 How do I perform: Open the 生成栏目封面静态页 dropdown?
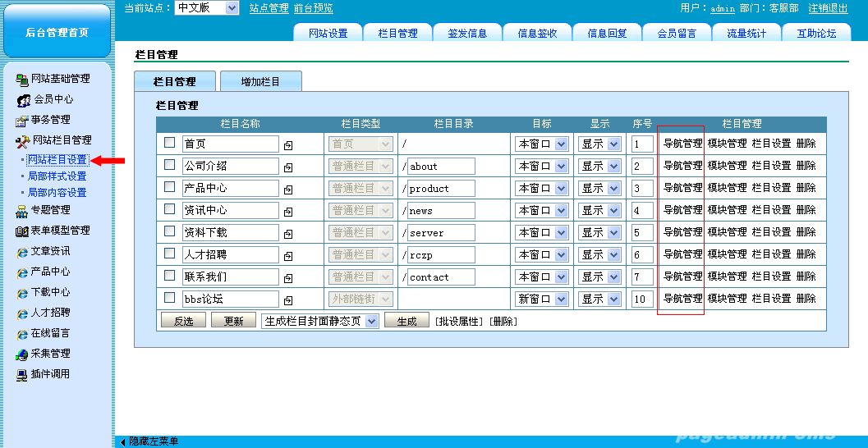click(x=371, y=321)
